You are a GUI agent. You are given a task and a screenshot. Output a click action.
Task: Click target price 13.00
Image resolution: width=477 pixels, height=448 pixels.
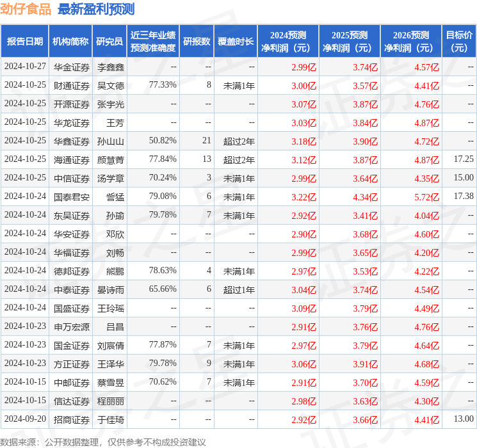[464, 419]
